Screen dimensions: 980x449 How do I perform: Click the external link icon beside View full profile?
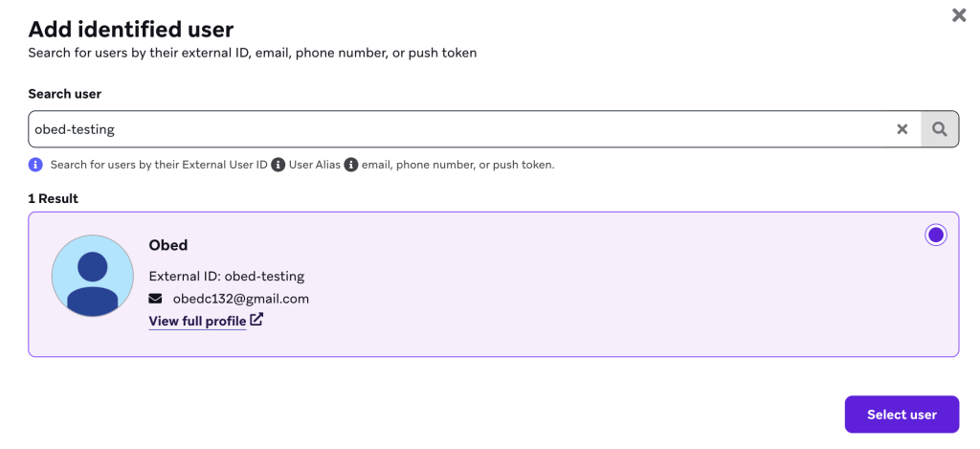pos(256,321)
